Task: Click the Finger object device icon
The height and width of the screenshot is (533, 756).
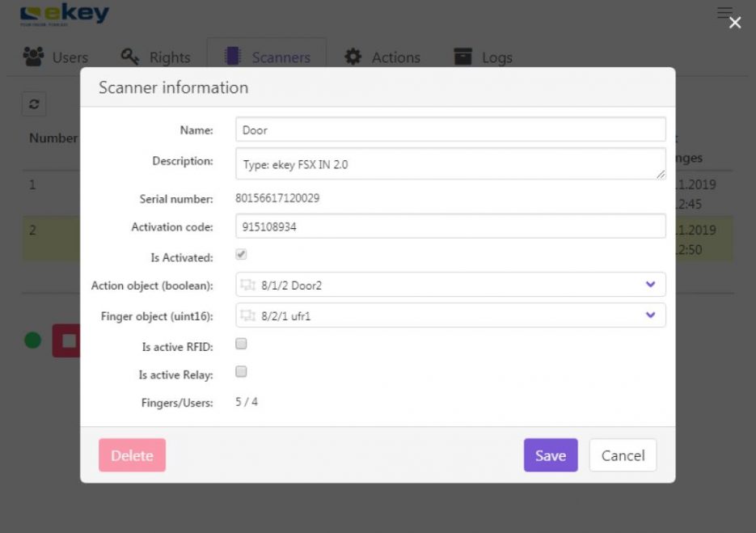Action: [x=247, y=315]
